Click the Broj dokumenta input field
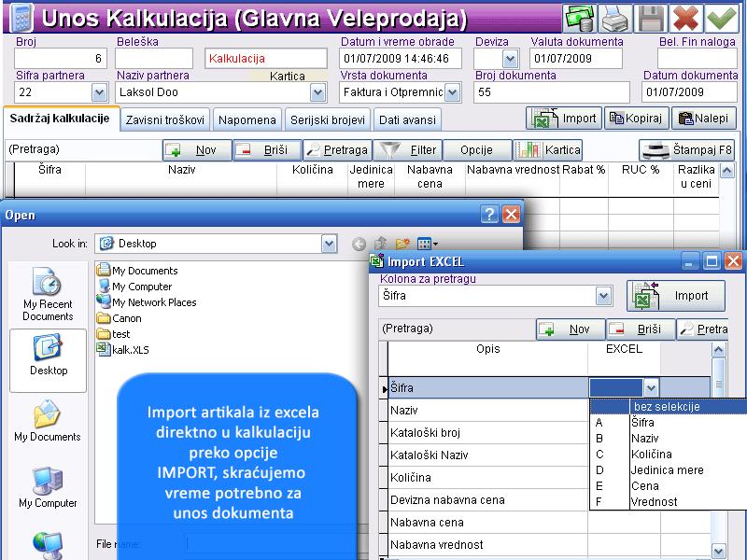The image size is (747, 560). click(x=551, y=92)
